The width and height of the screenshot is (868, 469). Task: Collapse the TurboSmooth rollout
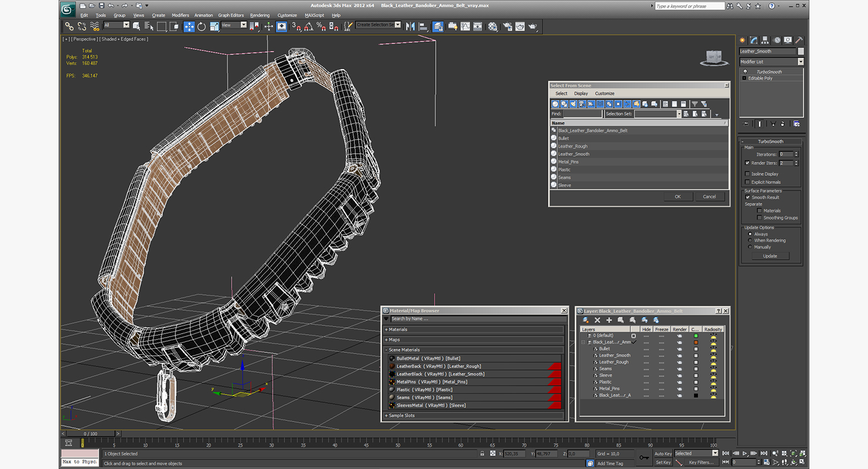click(x=770, y=141)
